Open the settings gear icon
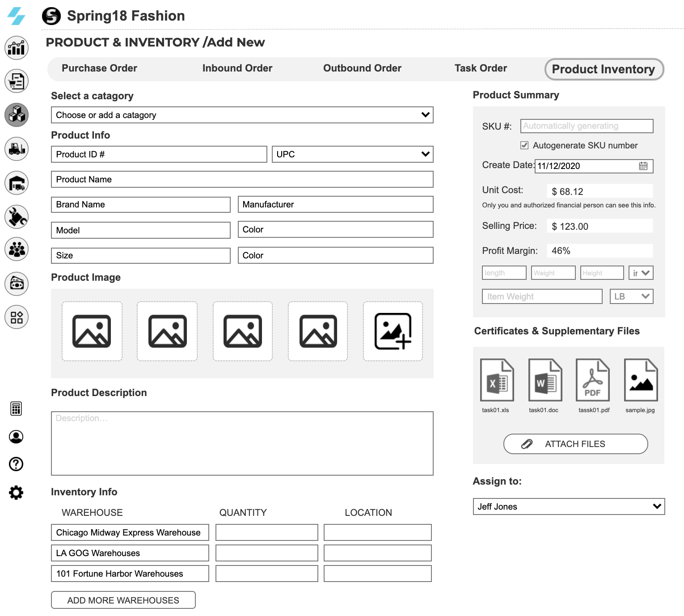Image resolution: width=684 pixels, height=616 pixels. (x=16, y=493)
